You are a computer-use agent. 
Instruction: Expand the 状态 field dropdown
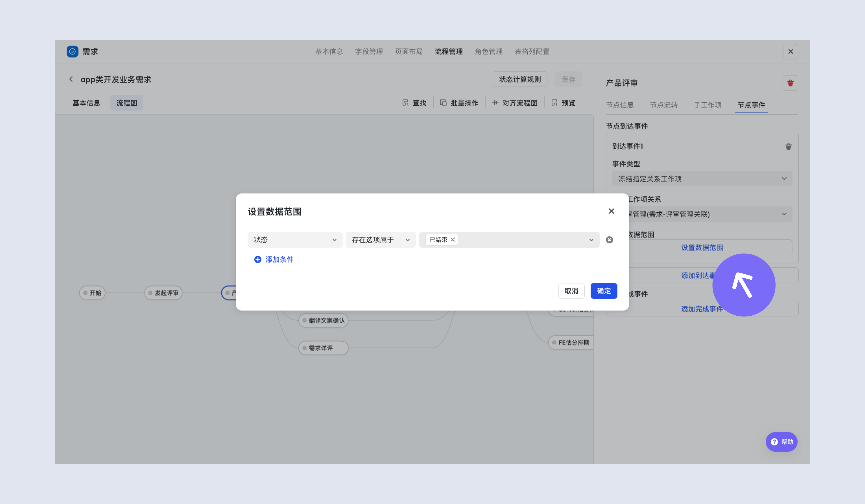295,240
